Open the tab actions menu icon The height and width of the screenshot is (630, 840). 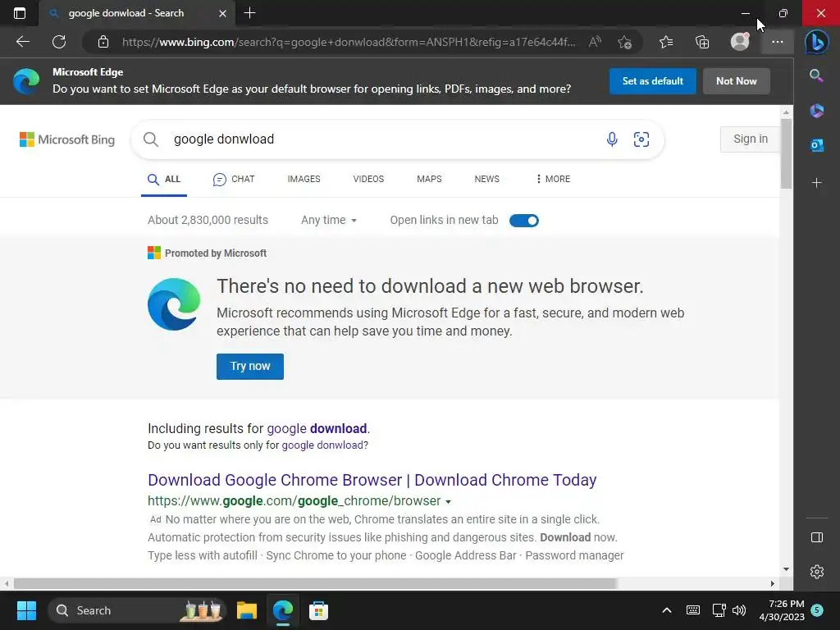point(20,13)
